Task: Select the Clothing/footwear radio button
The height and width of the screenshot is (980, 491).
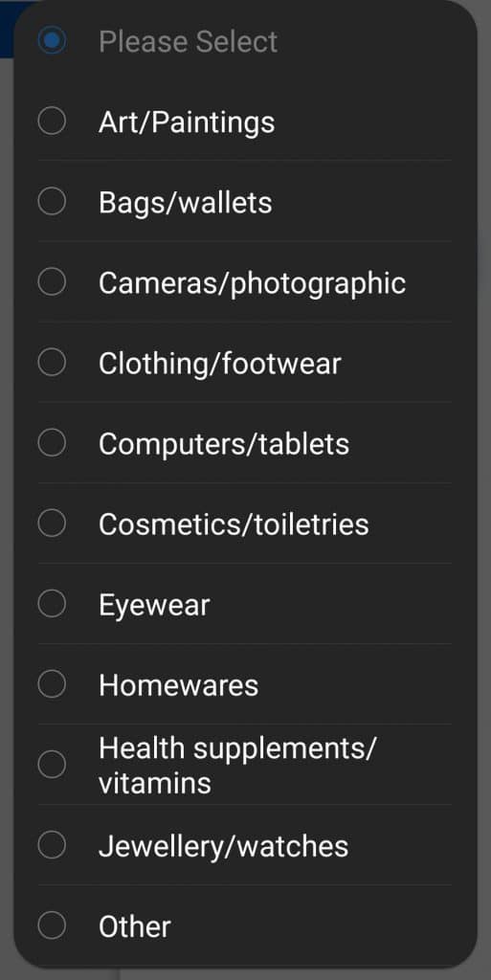Action: 52,362
